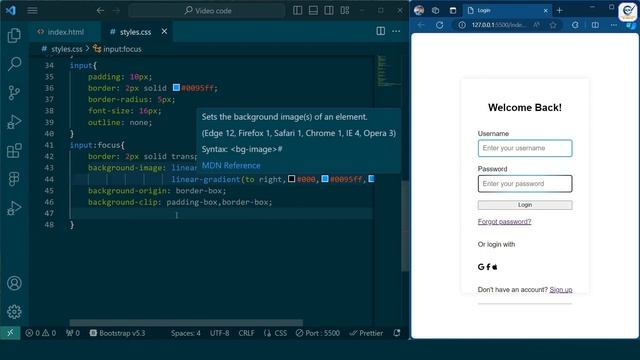Toggle the bottom panel layout icon

[x=313, y=11]
